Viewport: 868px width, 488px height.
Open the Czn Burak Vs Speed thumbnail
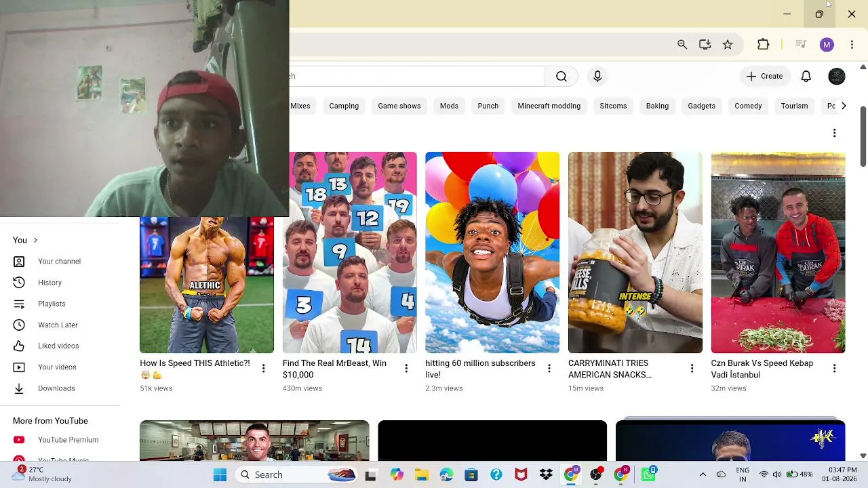[778, 252]
